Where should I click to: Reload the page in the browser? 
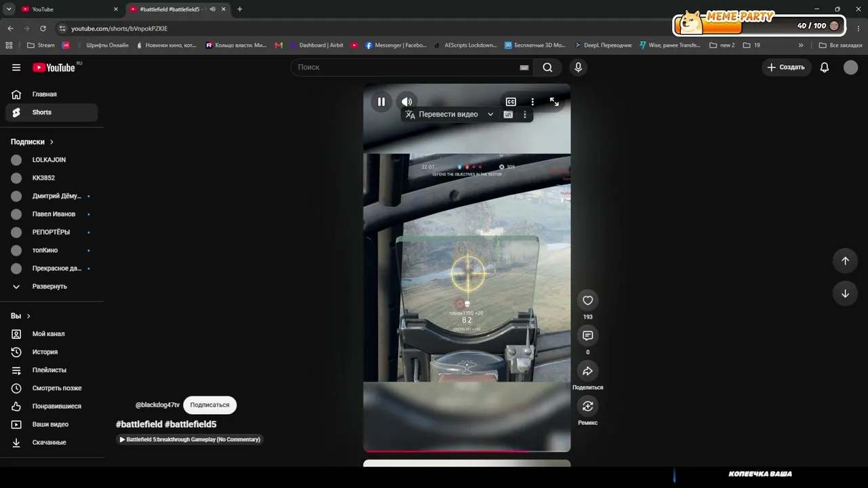point(43,28)
